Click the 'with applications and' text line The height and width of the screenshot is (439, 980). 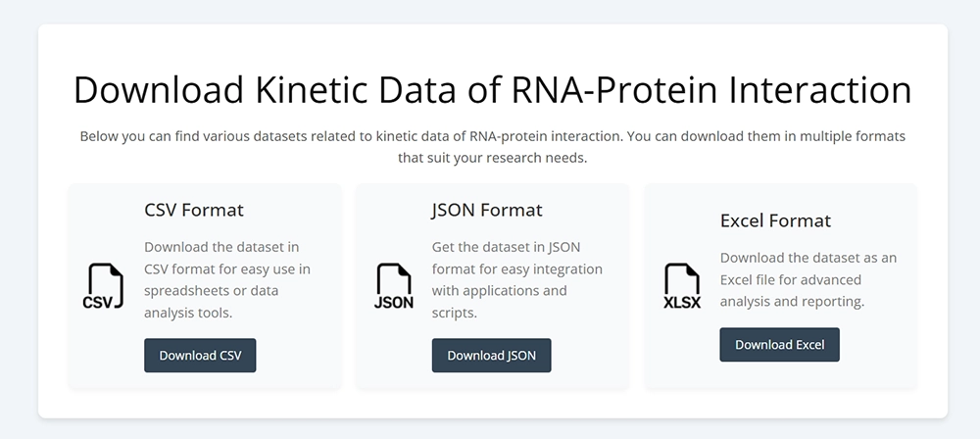(x=500, y=290)
